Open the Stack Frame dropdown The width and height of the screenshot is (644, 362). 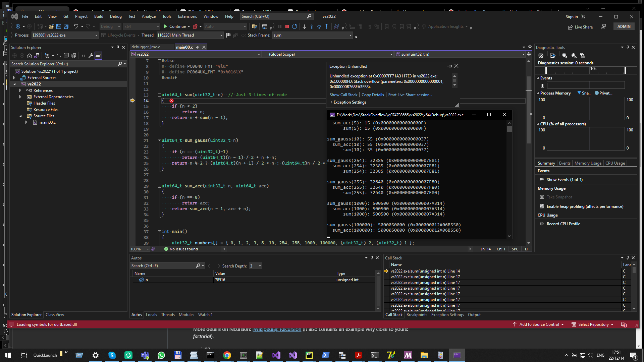351,35
